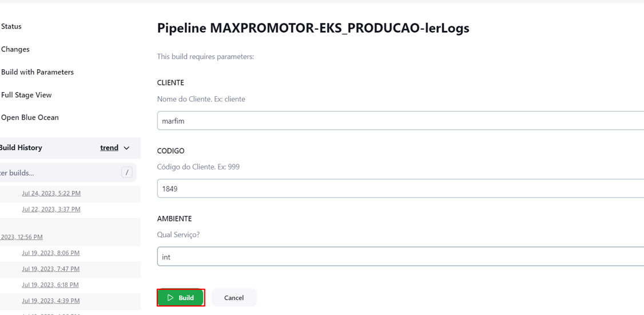Image resolution: width=644 pixels, height=315 pixels.
Task: Click the slash shortcut icon in filter box
Action: (x=127, y=172)
